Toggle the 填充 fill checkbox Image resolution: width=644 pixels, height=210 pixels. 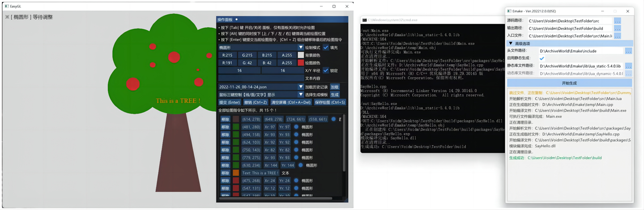[326, 47]
